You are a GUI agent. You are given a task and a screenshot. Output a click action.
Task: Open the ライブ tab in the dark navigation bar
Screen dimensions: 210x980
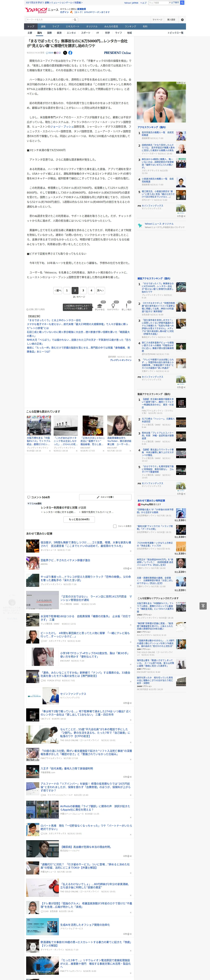(56, 27)
